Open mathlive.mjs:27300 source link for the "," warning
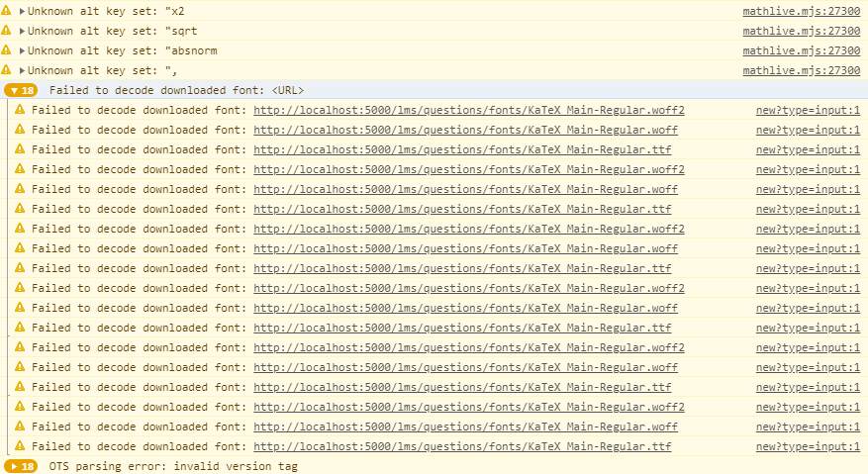The width and height of the screenshot is (868, 474). [801, 71]
